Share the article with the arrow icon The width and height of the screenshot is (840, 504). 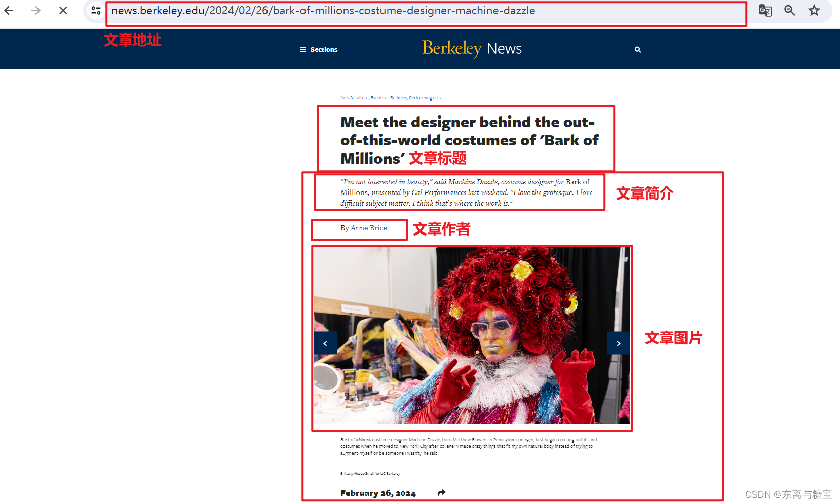click(442, 493)
